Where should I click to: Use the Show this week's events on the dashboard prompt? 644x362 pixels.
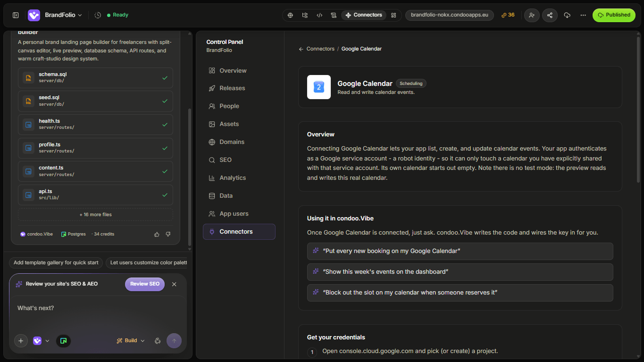(460, 272)
